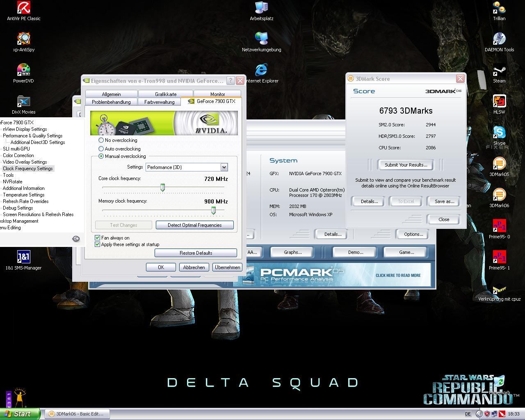Viewport: 525px width, 420px height.
Task: Select Auto overclocking option
Action: click(119, 149)
